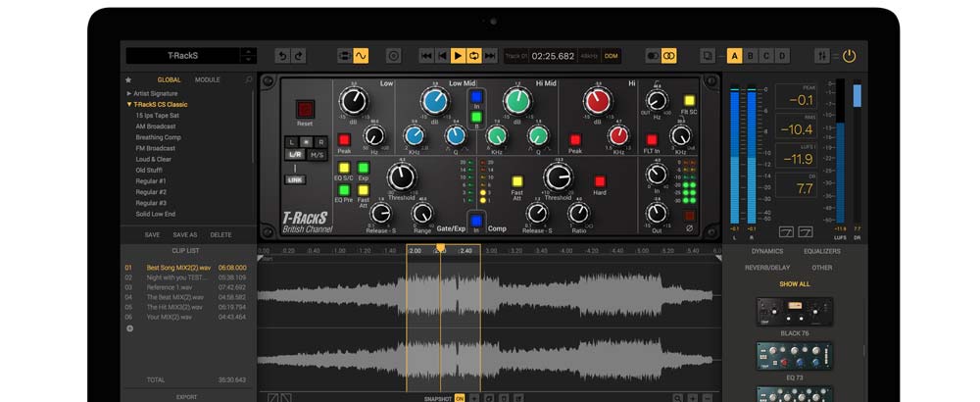Switch to the MODULE presets tab

click(208, 80)
